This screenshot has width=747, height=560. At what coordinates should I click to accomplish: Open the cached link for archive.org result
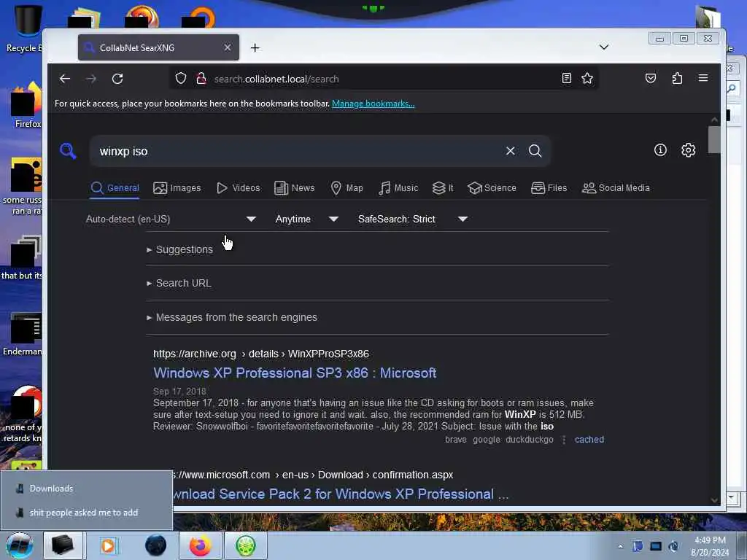[589, 440]
